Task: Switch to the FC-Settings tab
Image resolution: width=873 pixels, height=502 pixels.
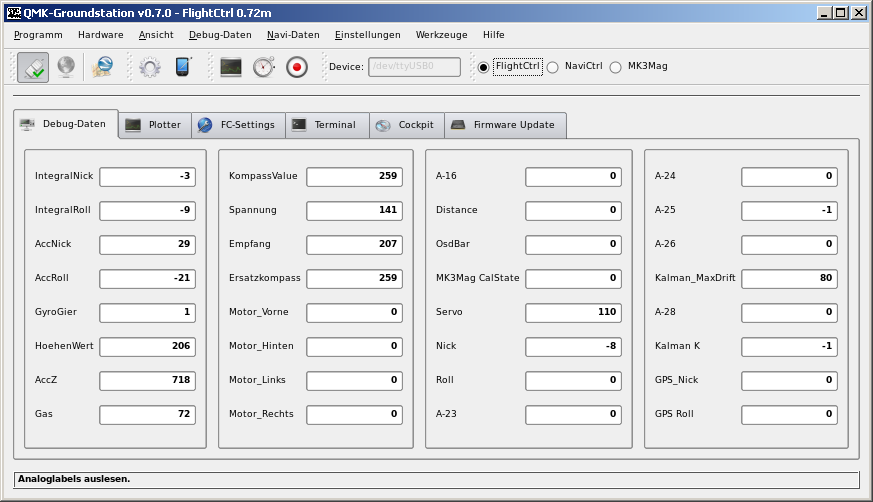Action: (x=236, y=125)
